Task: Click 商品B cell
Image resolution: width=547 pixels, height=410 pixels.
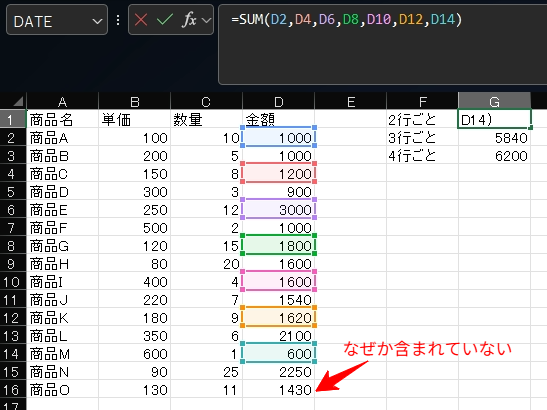Action: 62,156
